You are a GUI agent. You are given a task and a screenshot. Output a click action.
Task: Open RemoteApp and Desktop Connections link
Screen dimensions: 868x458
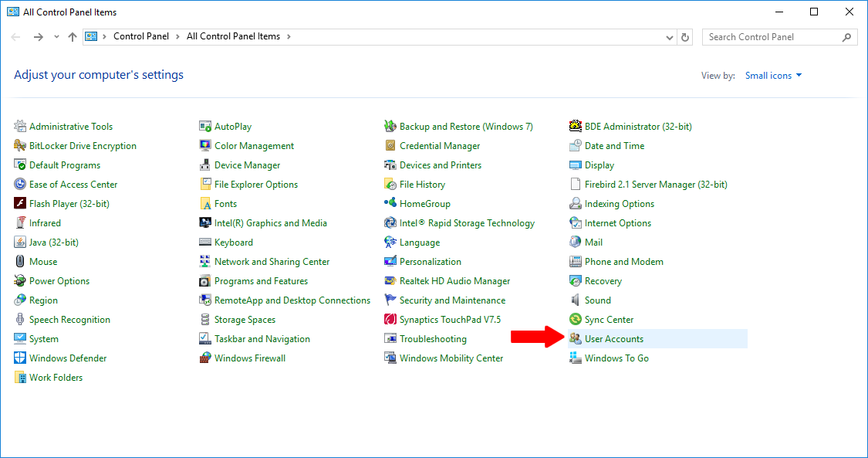(x=292, y=300)
